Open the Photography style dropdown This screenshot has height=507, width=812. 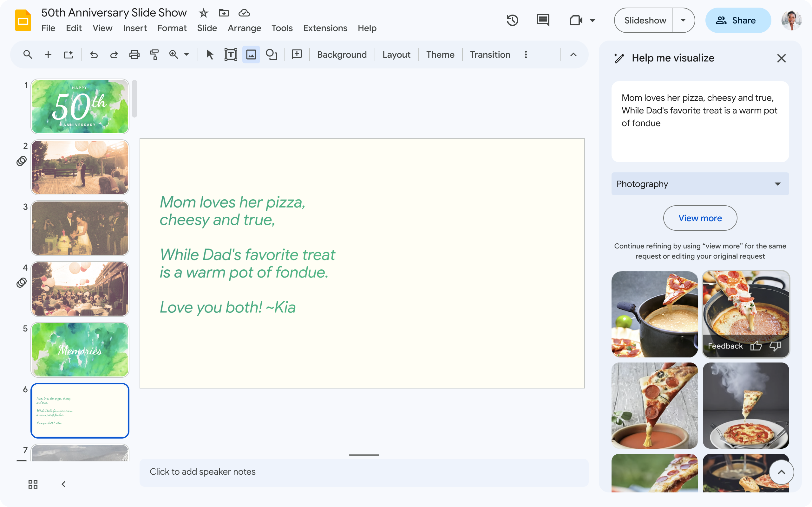[x=700, y=184]
